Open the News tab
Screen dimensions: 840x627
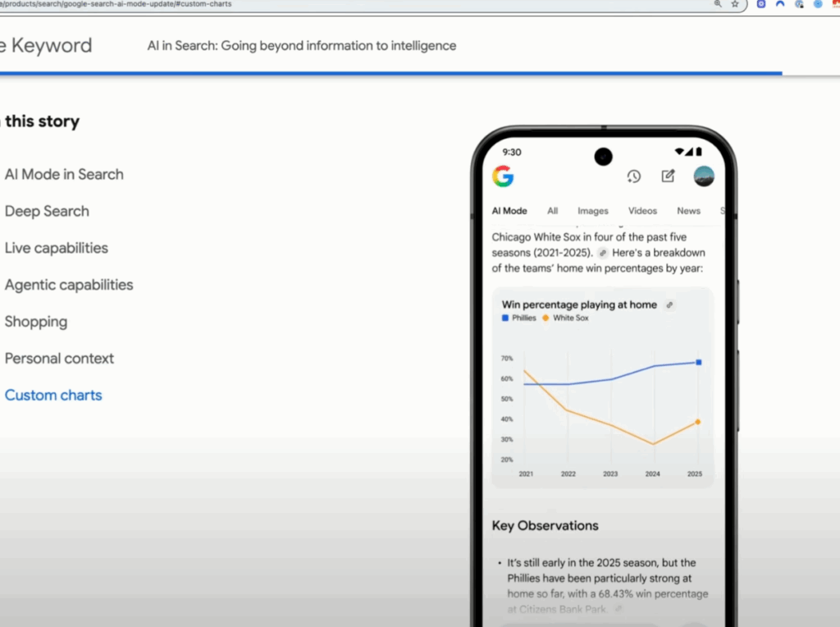688,211
